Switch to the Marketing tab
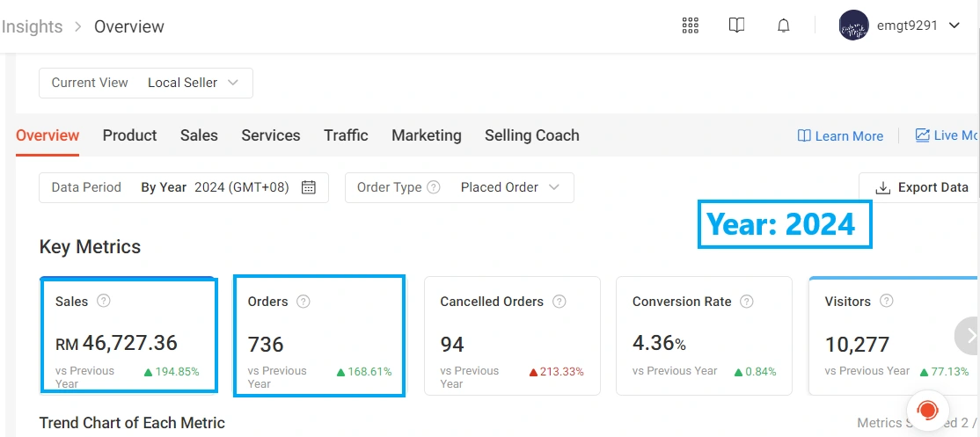The image size is (980, 437). pos(427,135)
